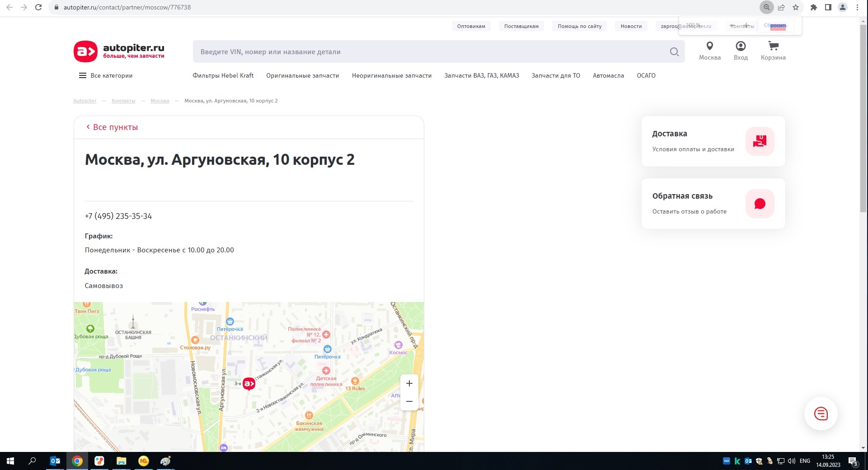Reload the page with browser refresh button
Screen dimensions: 868x470
(x=38, y=7)
